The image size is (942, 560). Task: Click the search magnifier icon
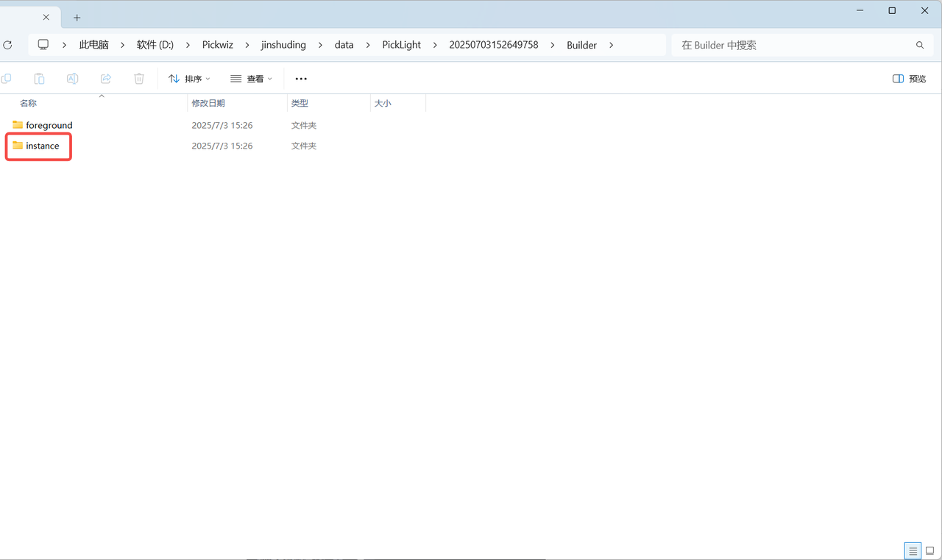(920, 45)
